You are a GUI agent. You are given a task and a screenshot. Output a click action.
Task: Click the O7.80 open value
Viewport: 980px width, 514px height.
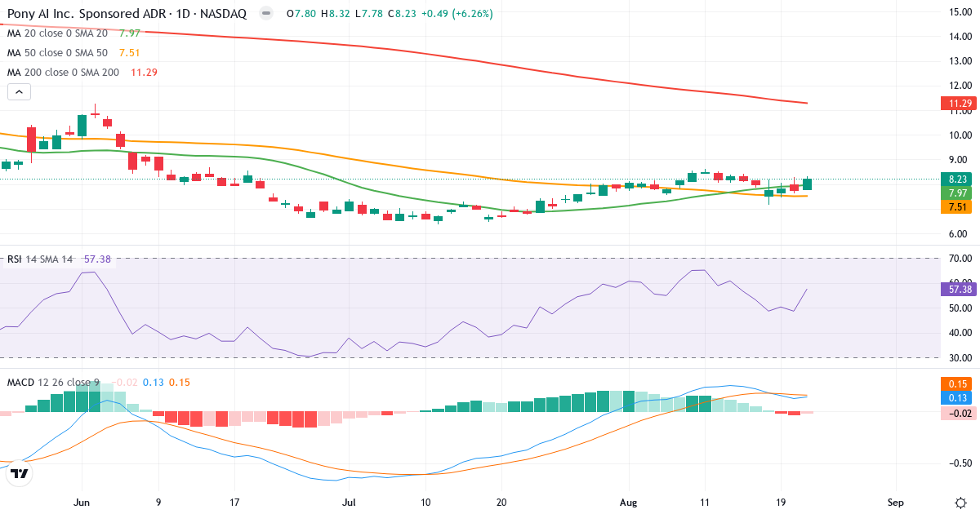[x=300, y=14]
